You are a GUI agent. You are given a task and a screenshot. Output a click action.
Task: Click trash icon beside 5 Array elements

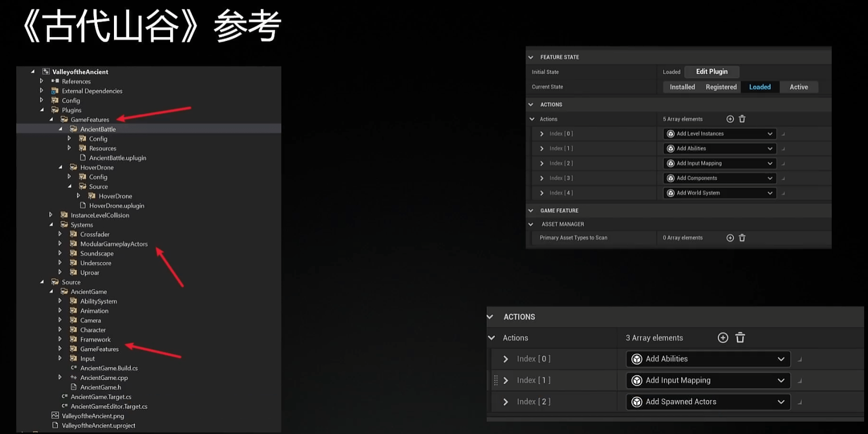[x=742, y=119]
